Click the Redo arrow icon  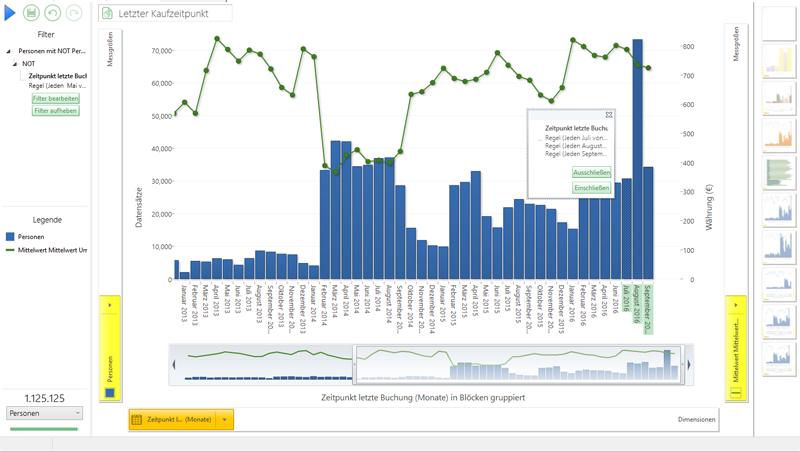tap(73, 13)
